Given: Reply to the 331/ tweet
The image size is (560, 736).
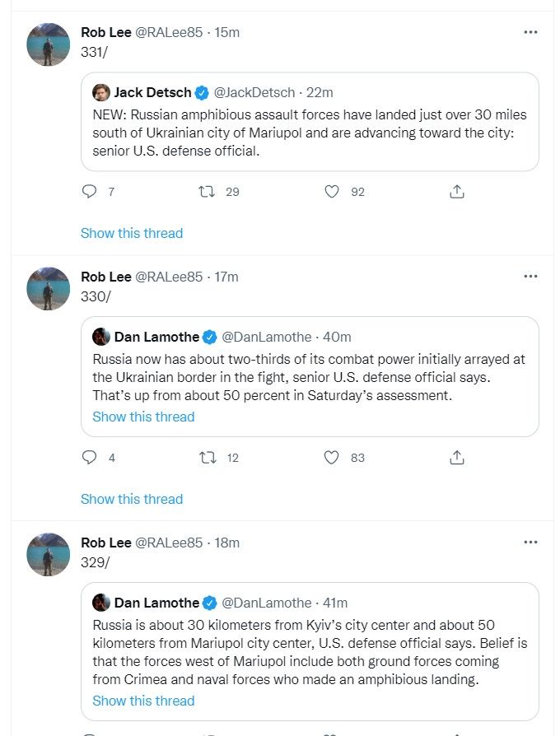Looking at the screenshot, I should pyautogui.click(x=90, y=192).
